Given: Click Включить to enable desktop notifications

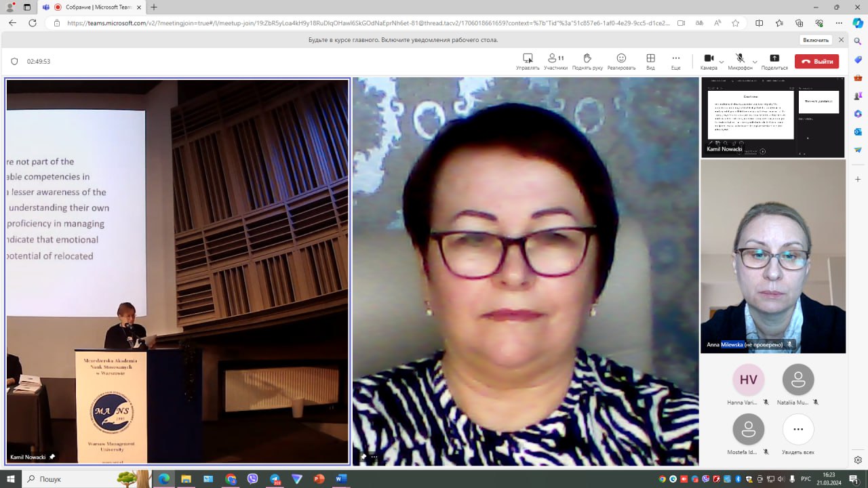Looking at the screenshot, I should click(x=815, y=40).
